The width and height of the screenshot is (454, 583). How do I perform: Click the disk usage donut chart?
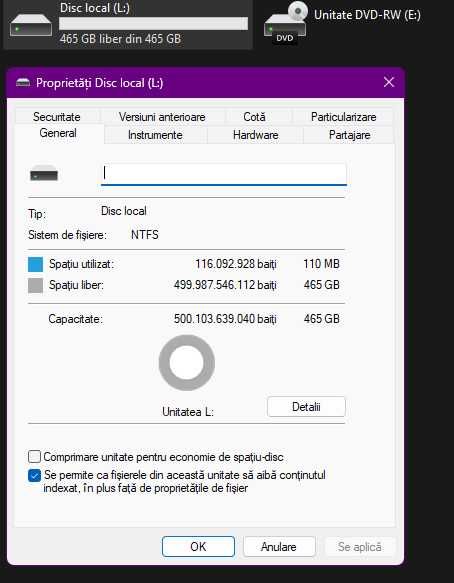point(187,363)
